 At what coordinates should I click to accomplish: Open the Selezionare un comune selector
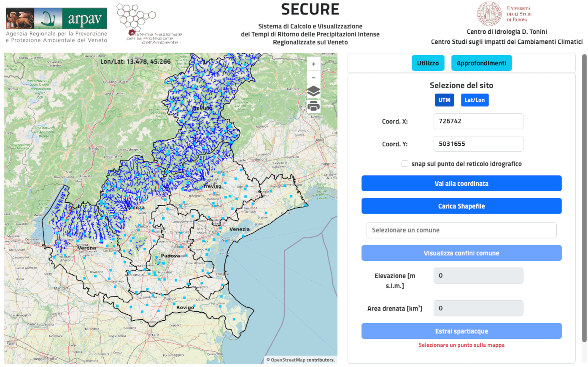(461, 230)
